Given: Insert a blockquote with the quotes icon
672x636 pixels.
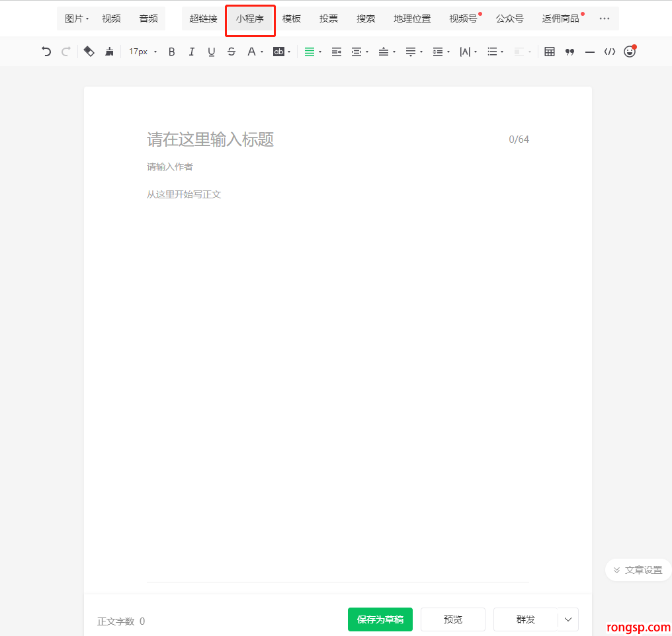Looking at the screenshot, I should (569, 52).
